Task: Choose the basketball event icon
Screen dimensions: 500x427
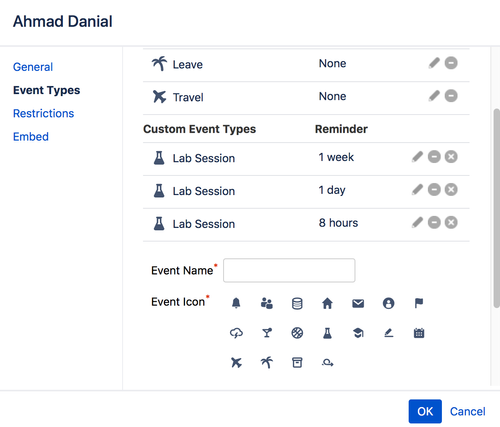Action: pyautogui.click(x=297, y=333)
